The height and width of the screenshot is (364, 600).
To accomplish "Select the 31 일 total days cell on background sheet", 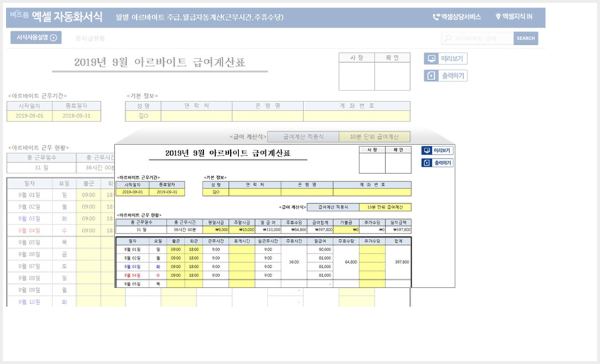I will (x=41, y=168).
